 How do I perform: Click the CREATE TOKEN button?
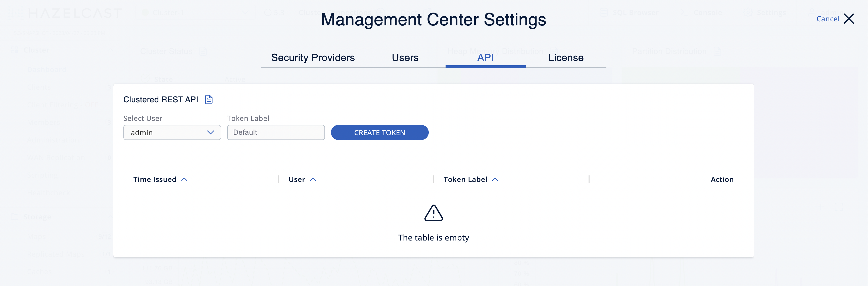click(380, 132)
